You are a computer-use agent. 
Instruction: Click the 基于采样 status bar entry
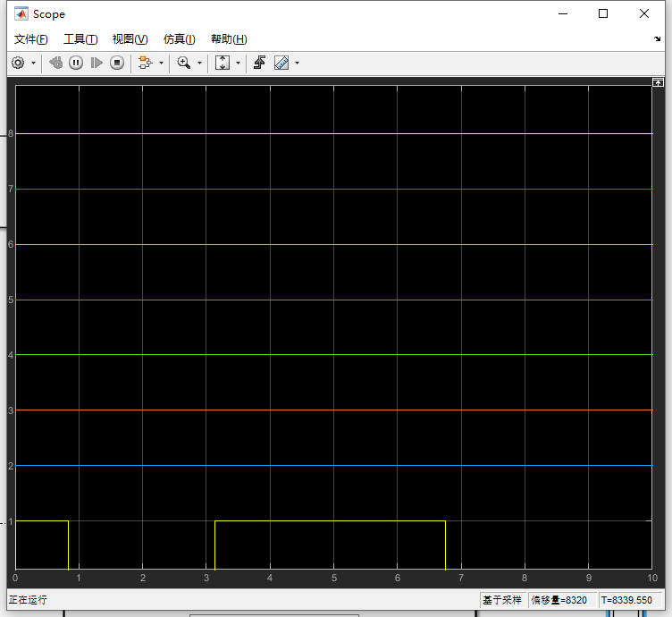(x=502, y=600)
